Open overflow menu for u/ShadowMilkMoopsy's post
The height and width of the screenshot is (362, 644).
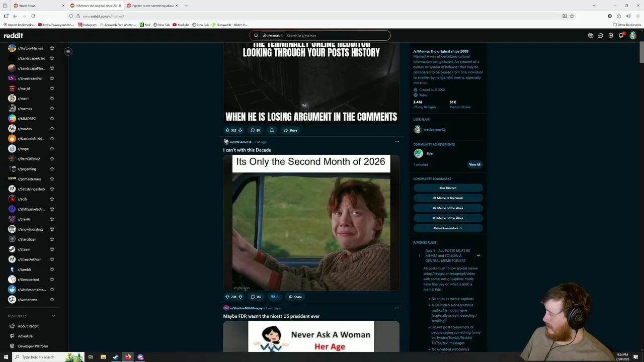click(x=397, y=308)
